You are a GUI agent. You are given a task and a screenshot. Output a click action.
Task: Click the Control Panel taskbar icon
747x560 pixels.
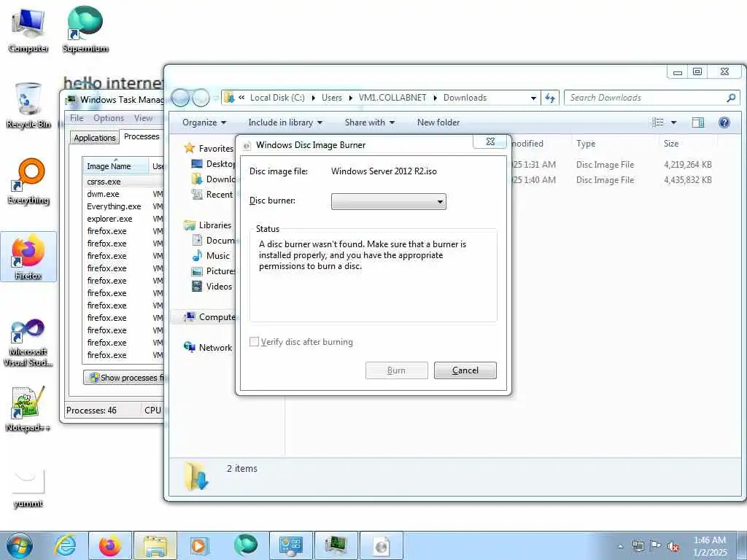point(291,545)
